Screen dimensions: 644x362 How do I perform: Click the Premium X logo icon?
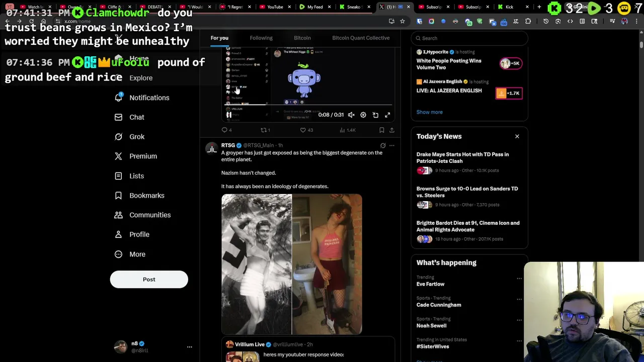click(118, 156)
